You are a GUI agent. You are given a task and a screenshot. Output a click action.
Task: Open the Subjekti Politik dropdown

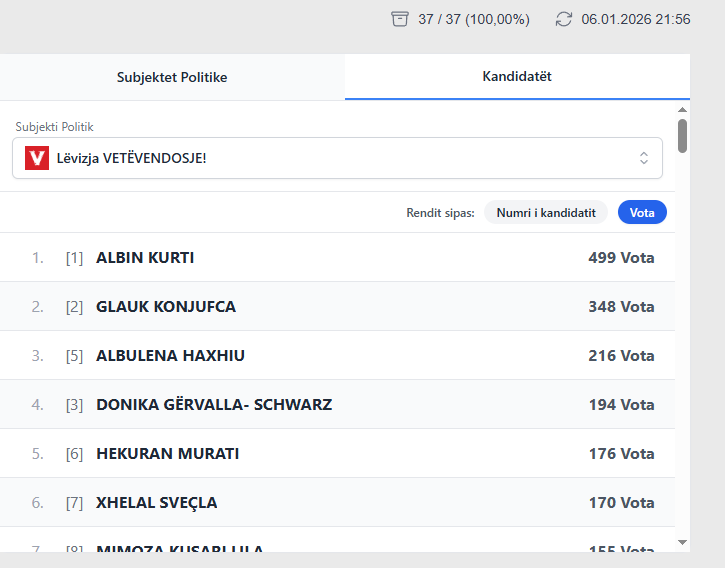337,158
